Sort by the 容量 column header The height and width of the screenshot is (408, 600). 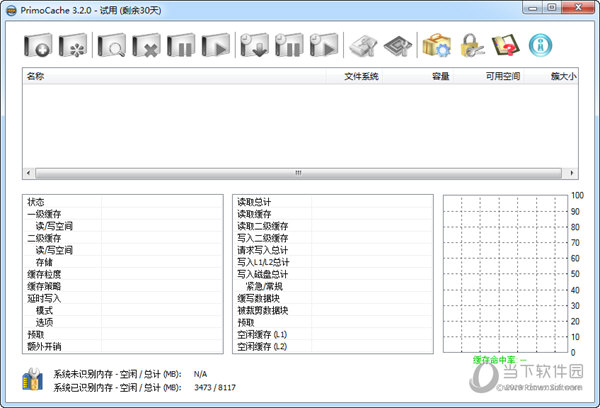point(420,76)
